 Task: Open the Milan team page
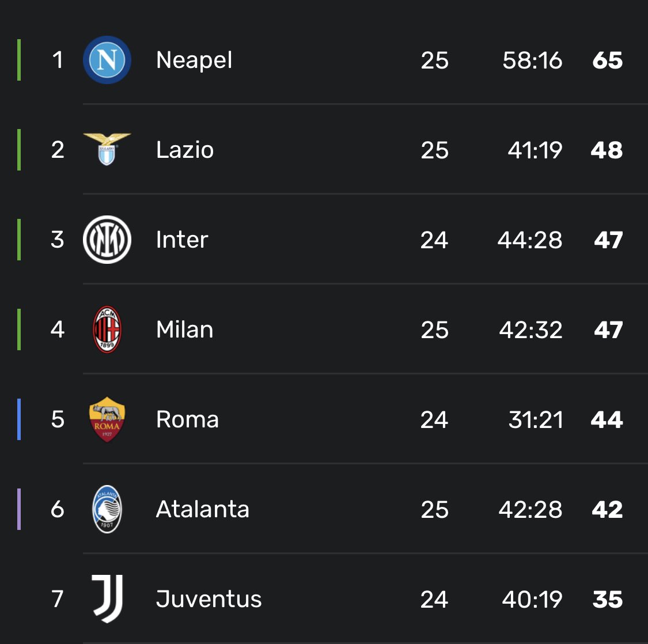[185, 329]
